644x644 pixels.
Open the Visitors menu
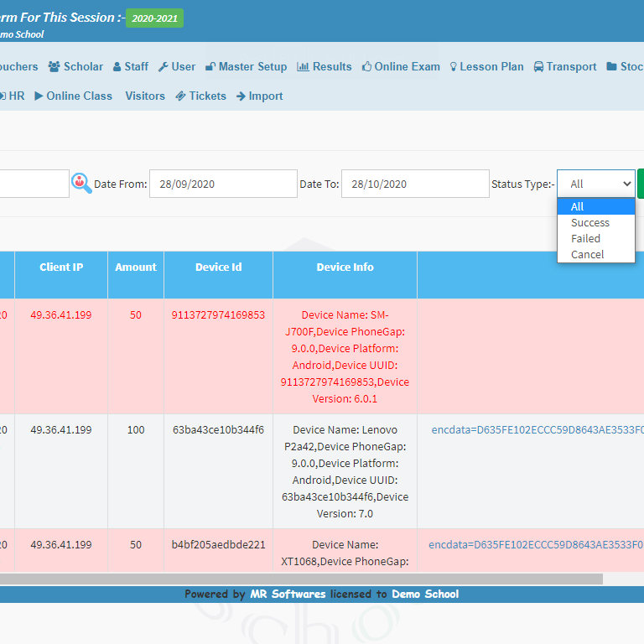[145, 96]
